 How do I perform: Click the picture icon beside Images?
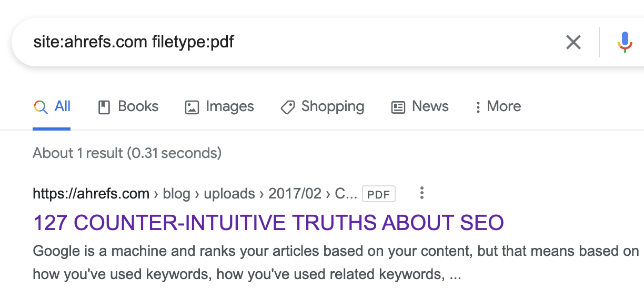[192, 107]
